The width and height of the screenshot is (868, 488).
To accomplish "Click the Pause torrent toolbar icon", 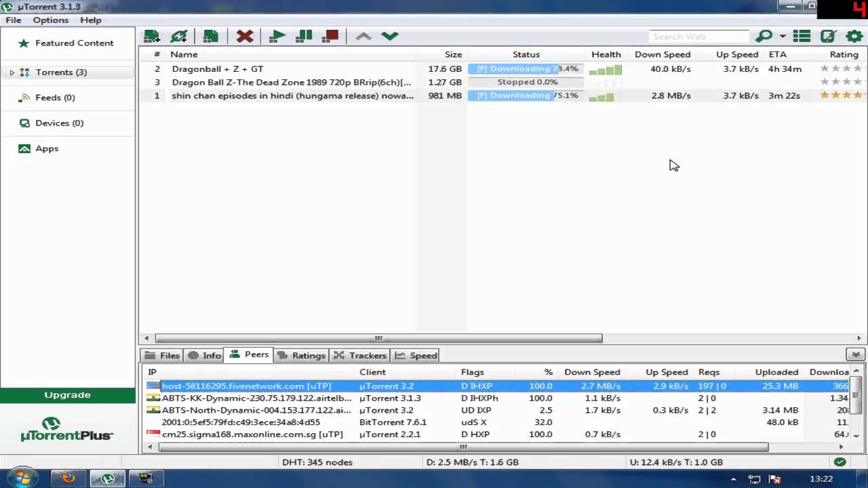I will (x=304, y=36).
